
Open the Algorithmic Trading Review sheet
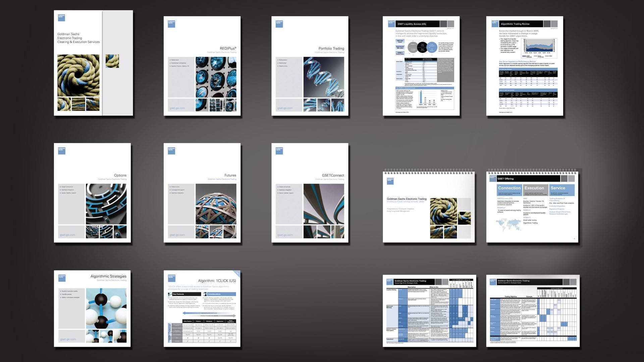click(x=525, y=66)
